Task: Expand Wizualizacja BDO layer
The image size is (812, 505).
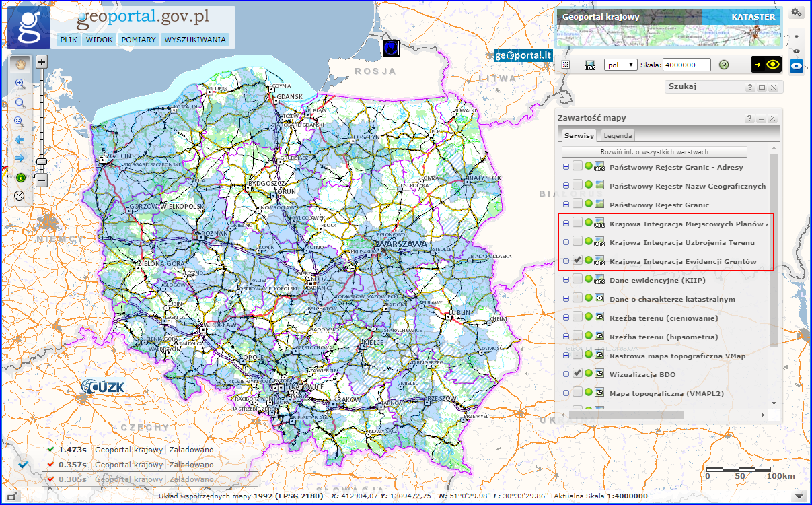Action: [566, 374]
